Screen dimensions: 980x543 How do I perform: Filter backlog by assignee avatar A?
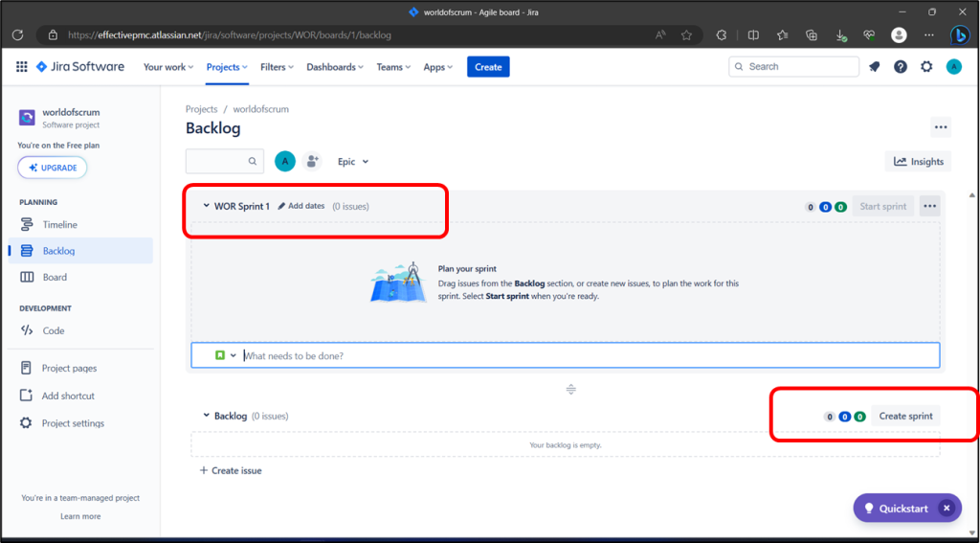285,162
